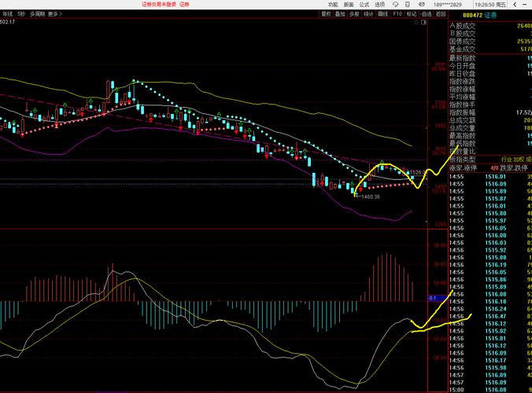Toggle -自选 to remove from watchlist
The height and width of the screenshot is (393, 532).
click(426, 13)
